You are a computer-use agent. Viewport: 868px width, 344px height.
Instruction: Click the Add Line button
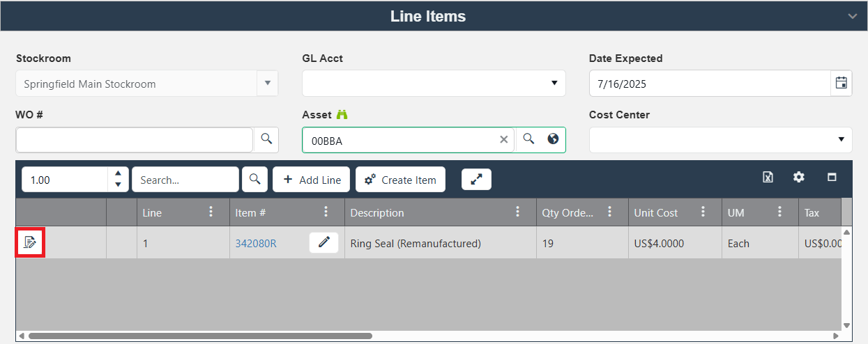click(311, 180)
